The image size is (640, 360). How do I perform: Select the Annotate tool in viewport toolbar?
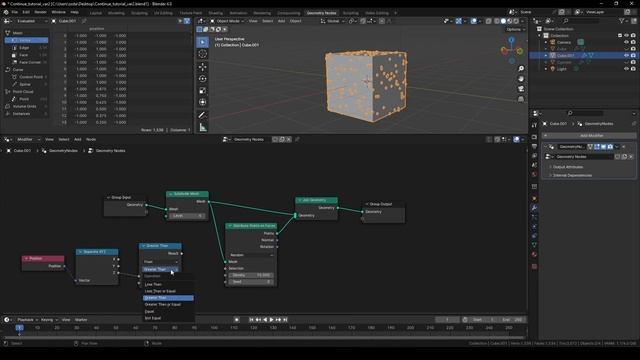click(x=202, y=115)
